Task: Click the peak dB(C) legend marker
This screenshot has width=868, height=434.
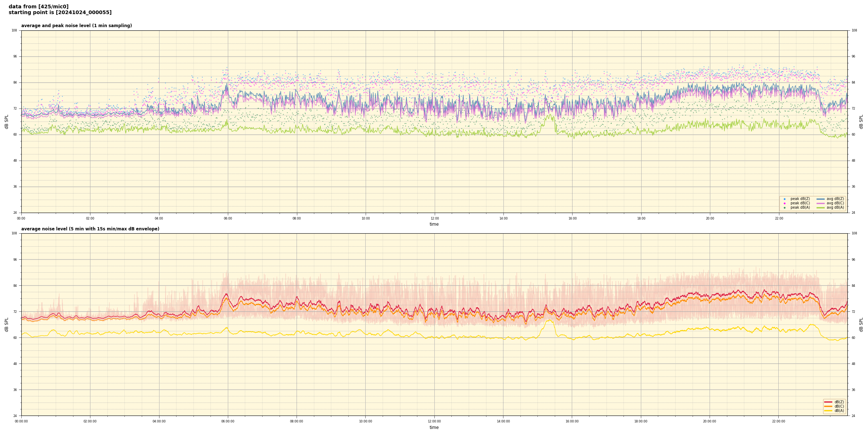Action: 784,203
